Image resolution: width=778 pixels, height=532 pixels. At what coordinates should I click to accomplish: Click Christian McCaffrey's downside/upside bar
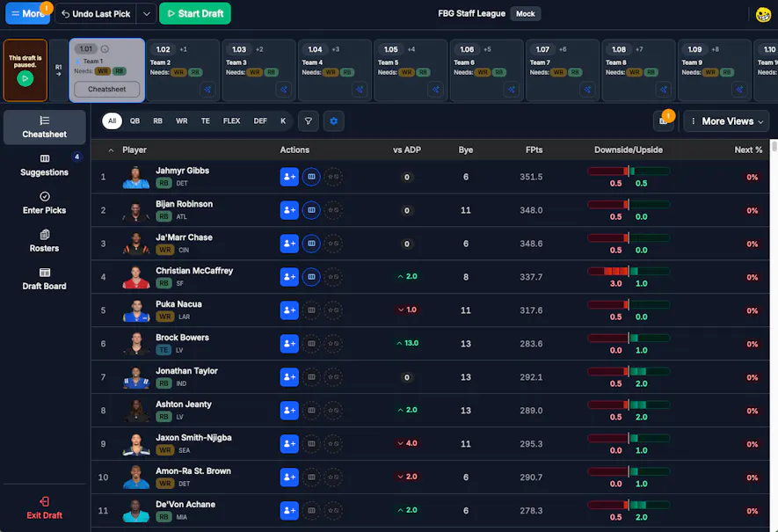pos(629,272)
